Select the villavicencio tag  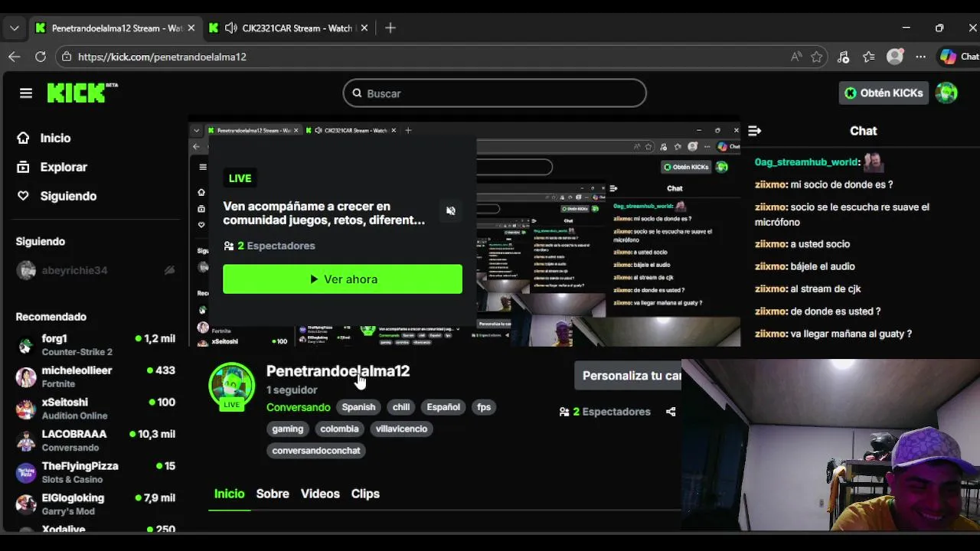(401, 429)
